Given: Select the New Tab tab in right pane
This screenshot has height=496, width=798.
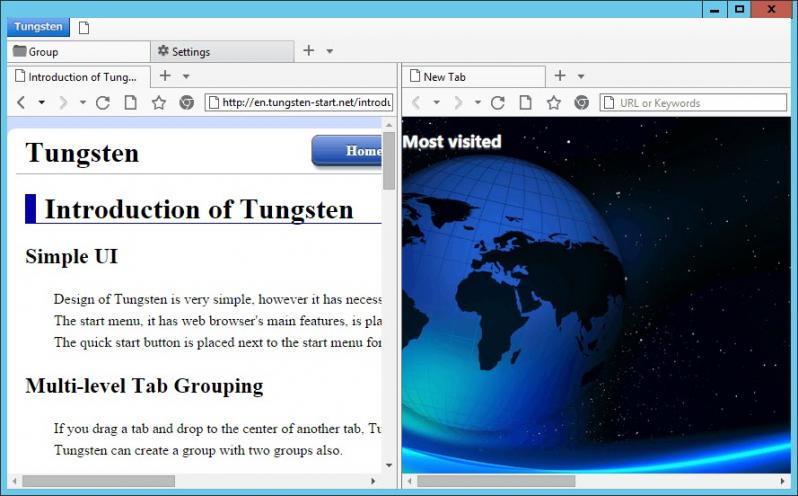Looking at the screenshot, I should click(x=474, y=77).
